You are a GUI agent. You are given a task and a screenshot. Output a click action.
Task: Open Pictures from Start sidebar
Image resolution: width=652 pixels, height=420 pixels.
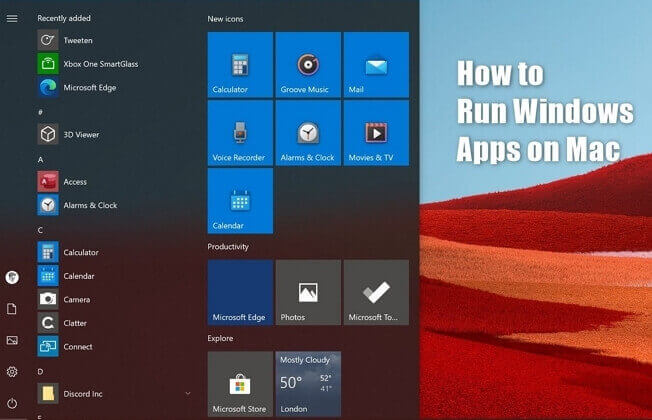pyautogui.click(x=12, y=340)
